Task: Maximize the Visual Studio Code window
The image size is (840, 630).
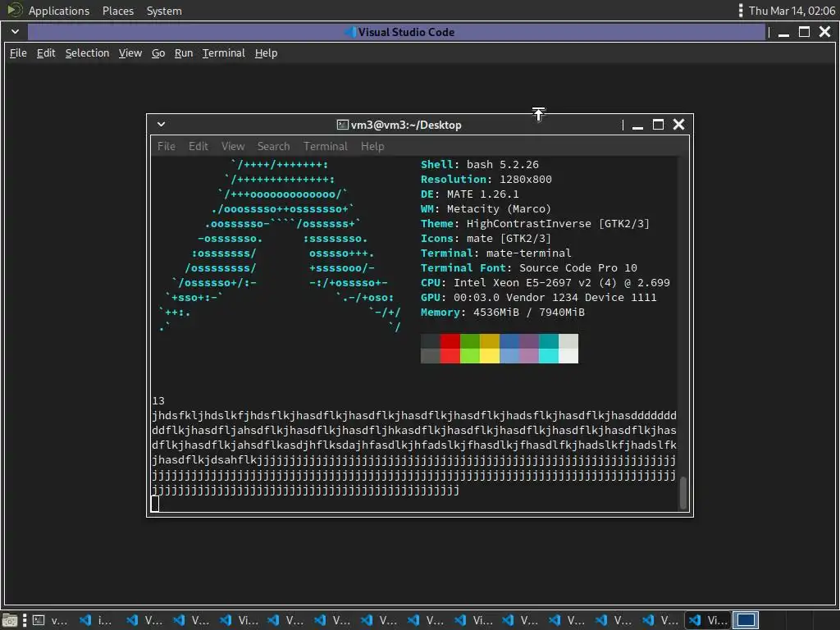Action: pyautogui.click(x=804, y=32)
